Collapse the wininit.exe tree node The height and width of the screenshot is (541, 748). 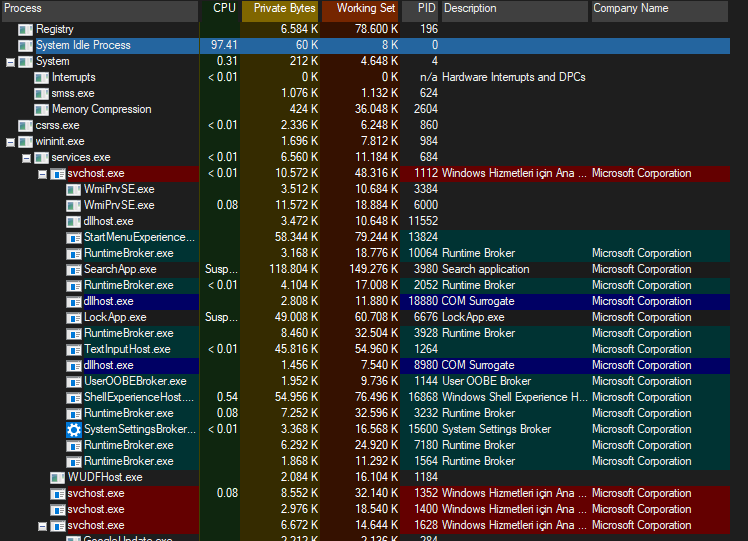point(10,142)
